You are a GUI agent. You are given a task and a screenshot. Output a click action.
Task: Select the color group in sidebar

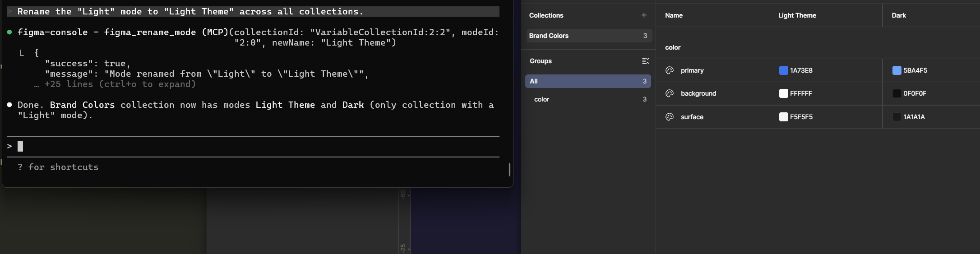click(588, 99)
